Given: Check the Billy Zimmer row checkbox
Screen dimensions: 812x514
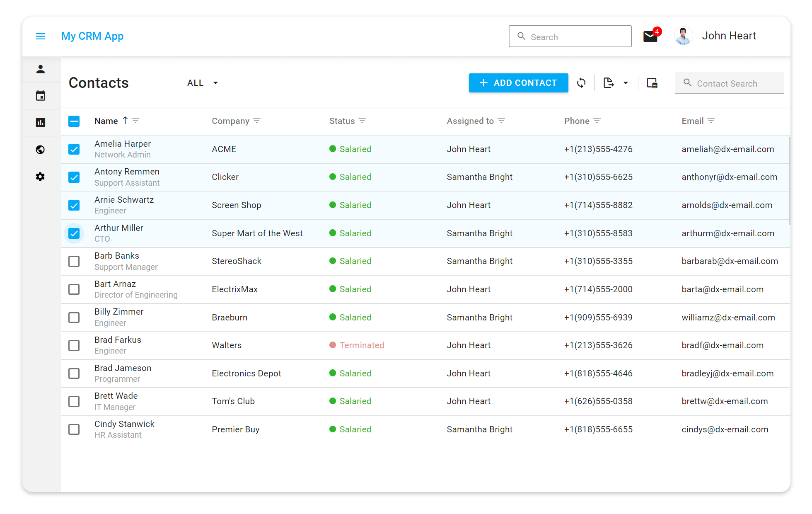Looking at the screenshot, I should [74, 318].
